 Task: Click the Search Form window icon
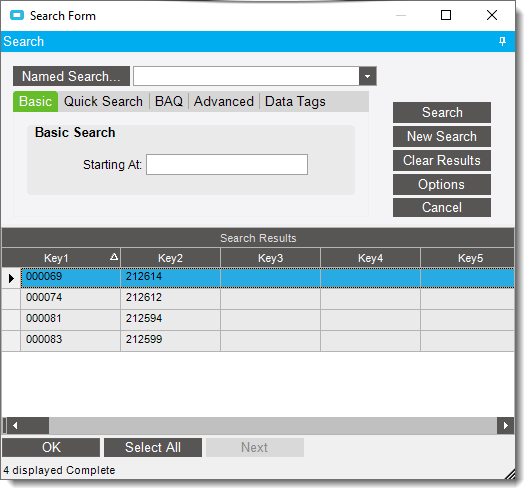point(17,16)
